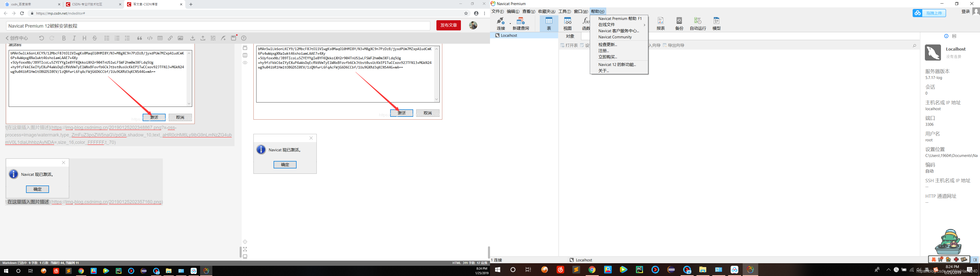Screen dimensions: 980x276
Task: Open the 收藏夹(A) menu in Navicat
Action: pos(546,11)
